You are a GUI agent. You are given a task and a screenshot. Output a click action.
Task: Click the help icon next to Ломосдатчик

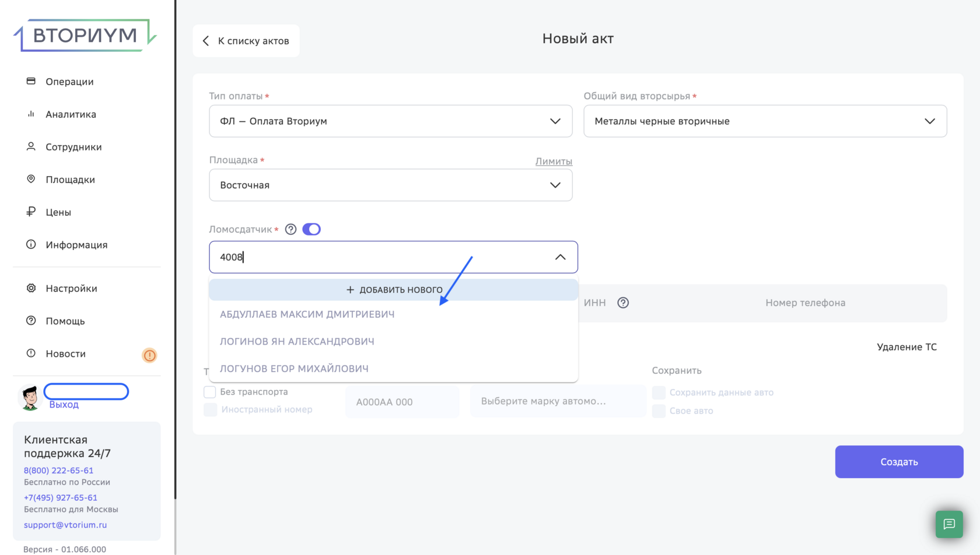click(290, 229)
